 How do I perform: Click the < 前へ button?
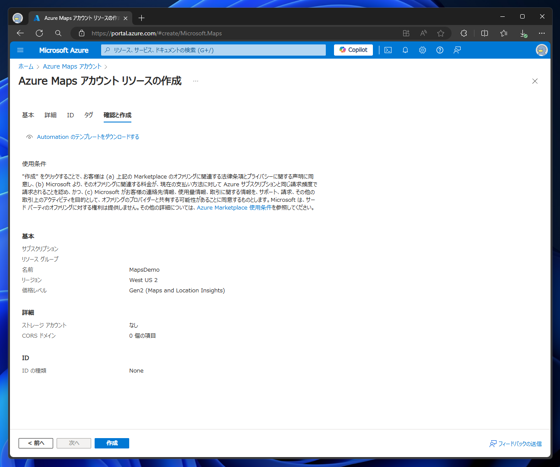click(36, 443)
